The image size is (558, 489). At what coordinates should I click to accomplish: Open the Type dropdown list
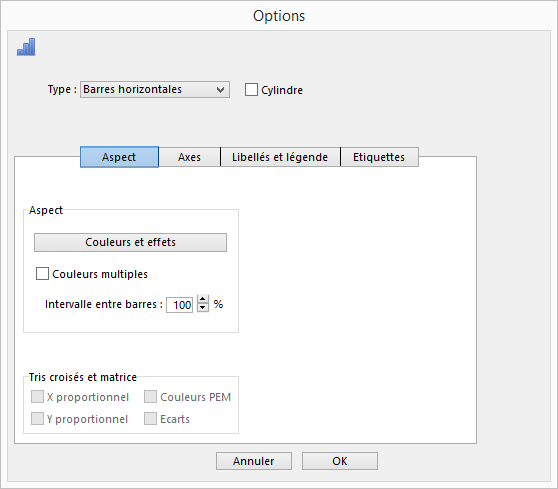(x=154, y=89)
